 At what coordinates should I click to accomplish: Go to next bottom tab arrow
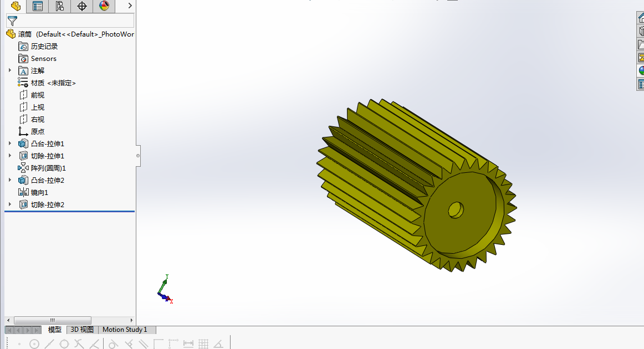point(28,330)
